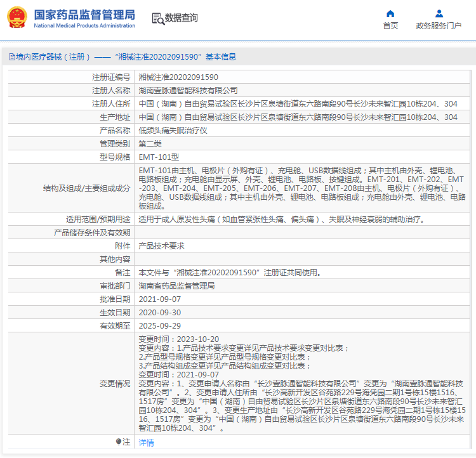Screen dimensions: 476x458
Task: Click the 批准日期 row label
Action: (x=115, y=299)
